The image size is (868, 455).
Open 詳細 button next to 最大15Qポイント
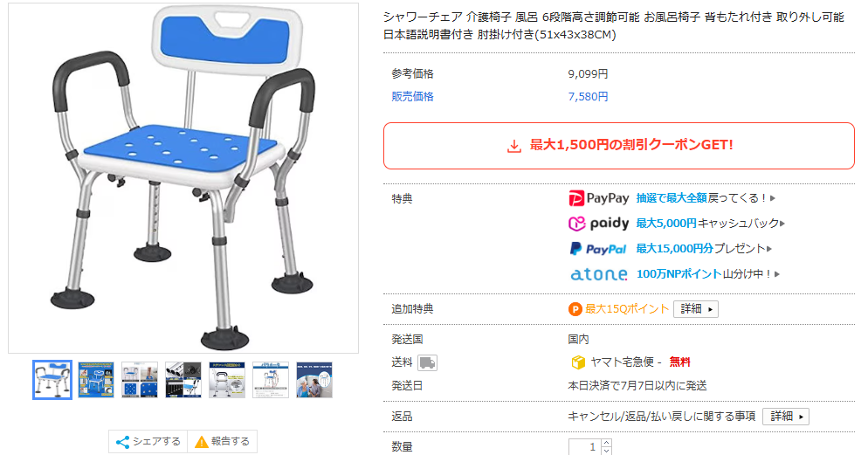pyautogui.click(x=696, y=309)
